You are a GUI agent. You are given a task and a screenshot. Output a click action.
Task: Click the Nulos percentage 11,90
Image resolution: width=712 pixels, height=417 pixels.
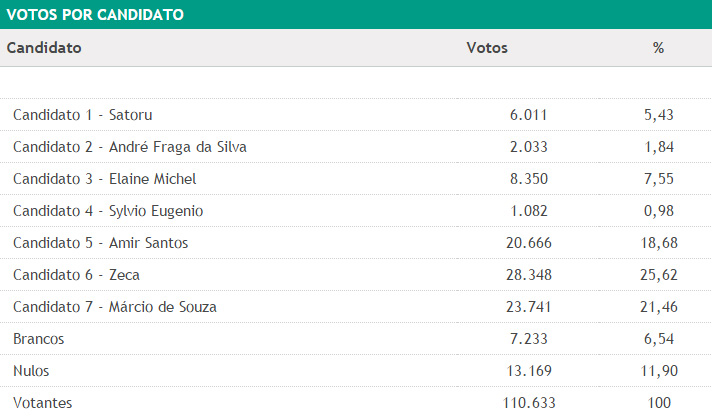coord(659,371)
